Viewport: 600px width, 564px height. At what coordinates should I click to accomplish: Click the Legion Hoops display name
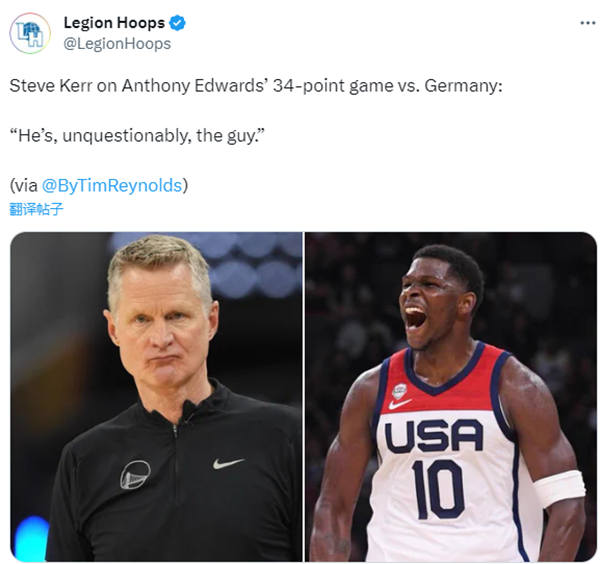(x=114, y=23)
